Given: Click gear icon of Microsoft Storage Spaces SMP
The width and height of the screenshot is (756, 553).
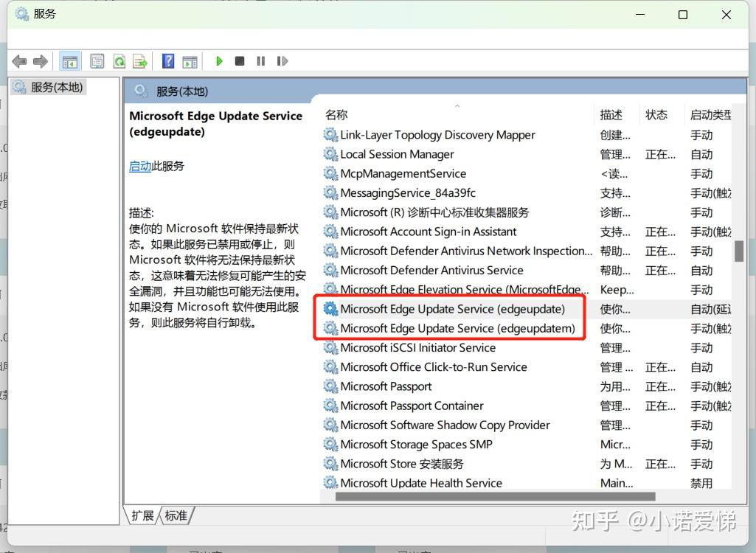Looking at the screenshot, I should click(330, 445).
